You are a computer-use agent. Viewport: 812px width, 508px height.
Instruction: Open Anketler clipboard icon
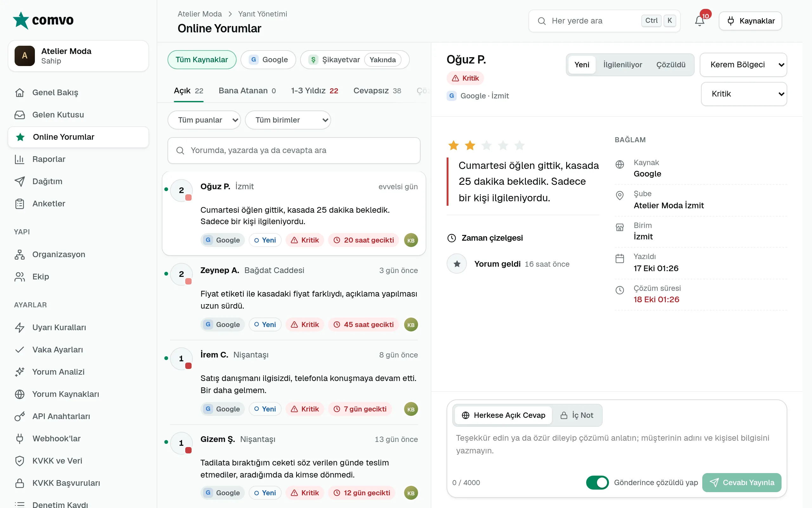tap(19, 204)
